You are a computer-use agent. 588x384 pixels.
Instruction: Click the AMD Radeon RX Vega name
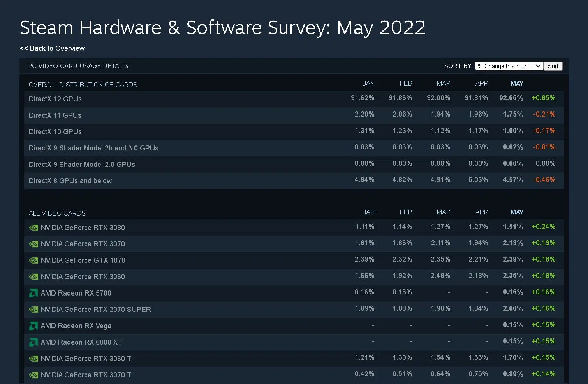[76, 326]
